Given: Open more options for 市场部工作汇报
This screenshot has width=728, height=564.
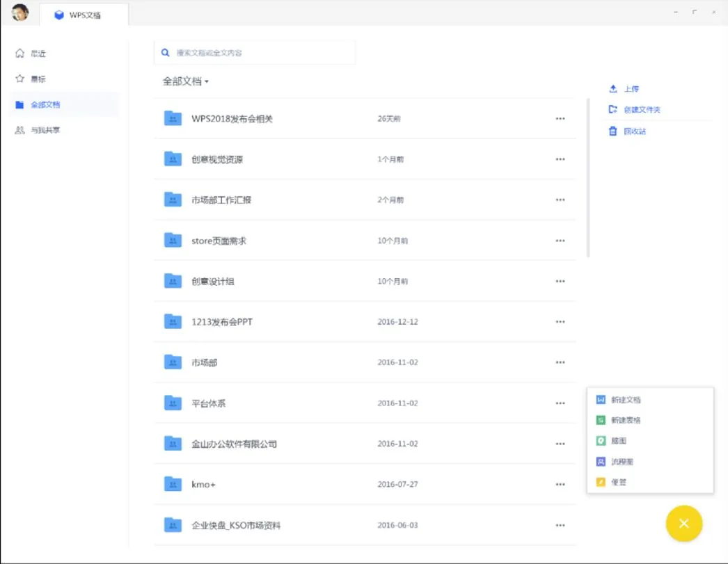Looking at the screenshot, I should point(560,200).
